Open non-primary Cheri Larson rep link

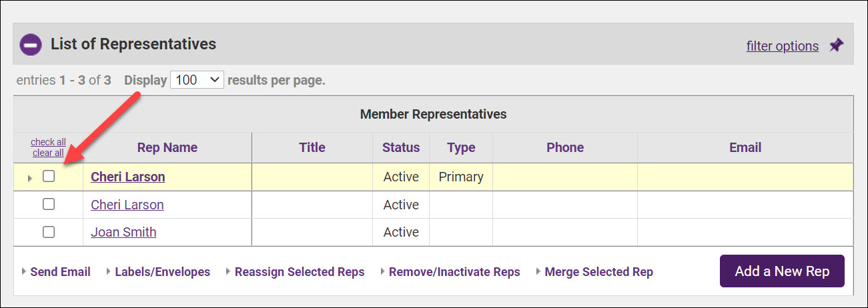[x=127, y=205]
